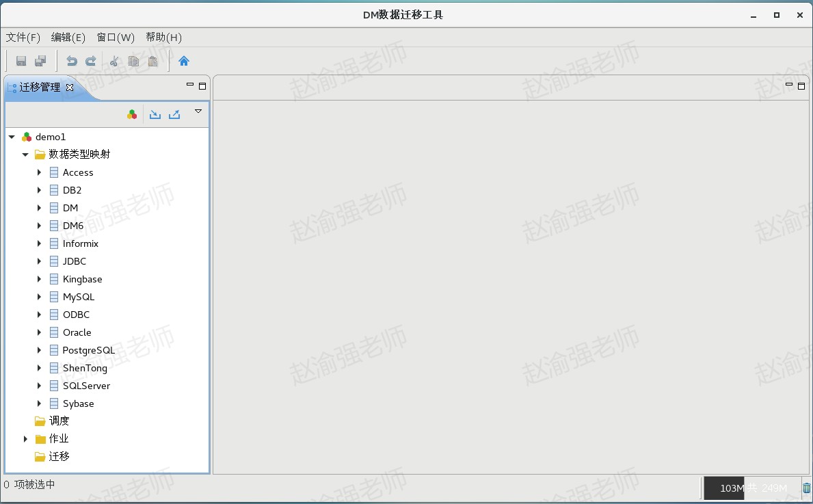This screenshot has height=504, width=813.
Task: Expand the SQLServer mapping node
Action: (x=39, y=386)
